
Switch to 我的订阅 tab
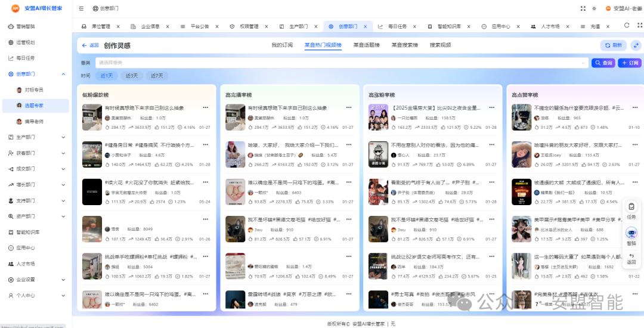pos(281,45)
